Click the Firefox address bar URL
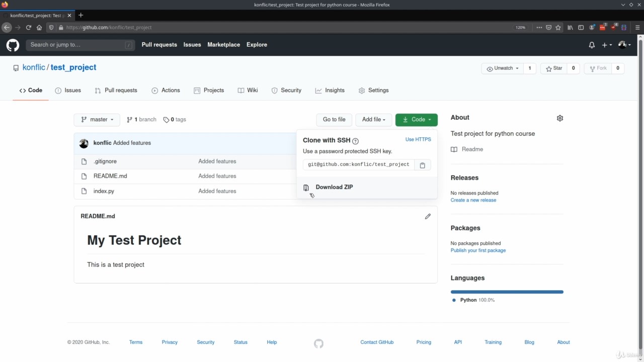Image resolution: width=644 pixels, height=362 pixels. pyautogui.click(x=109, y=28)
